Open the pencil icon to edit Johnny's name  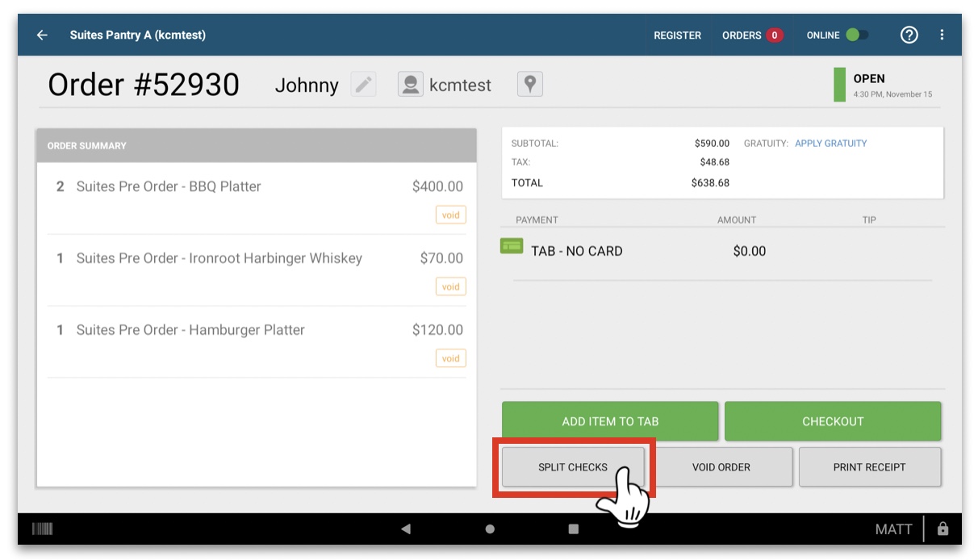pyautogui.click(x=362, y=84)
